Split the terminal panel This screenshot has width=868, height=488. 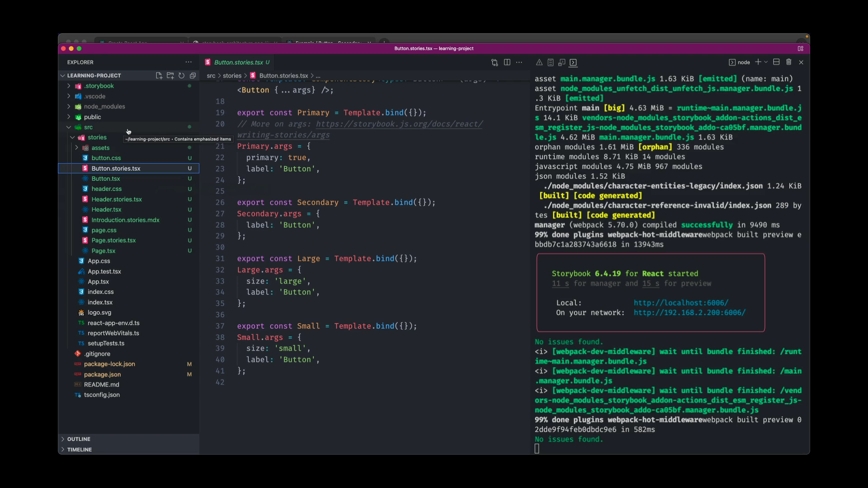776,62
